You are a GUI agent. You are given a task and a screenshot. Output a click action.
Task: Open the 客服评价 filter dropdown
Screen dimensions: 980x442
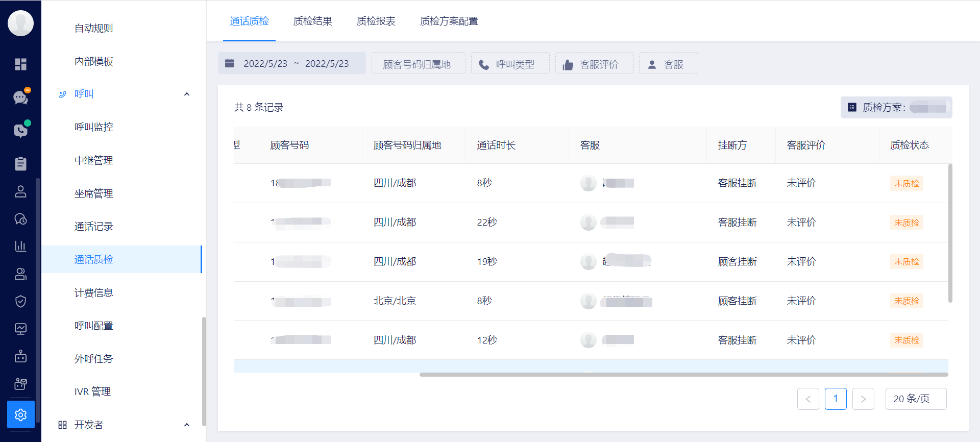point(595,63)
